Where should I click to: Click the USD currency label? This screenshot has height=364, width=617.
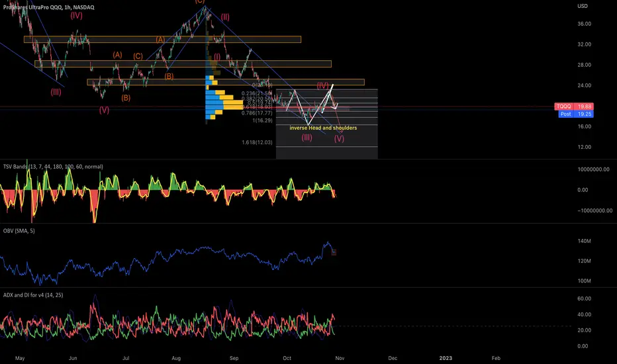pyautogui.click(x=583, y=6)
